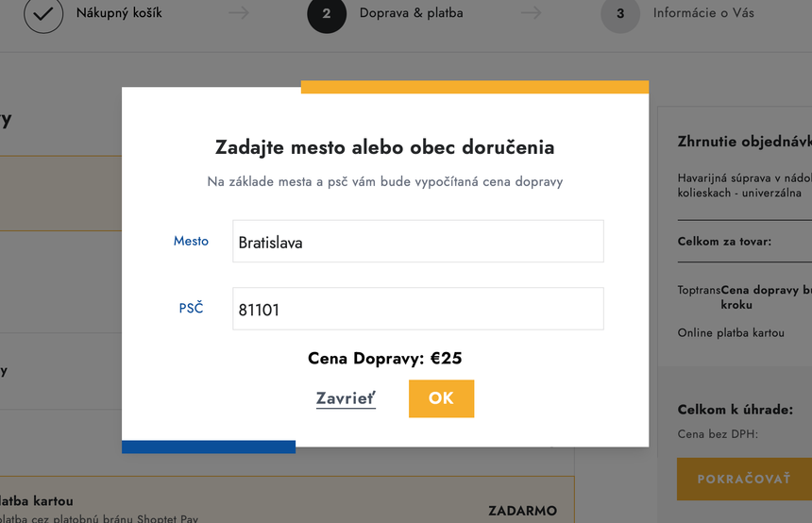Click the arrow after Nákupný košík
This screenshot has width=812, height=523.
(x=239, y=14)
